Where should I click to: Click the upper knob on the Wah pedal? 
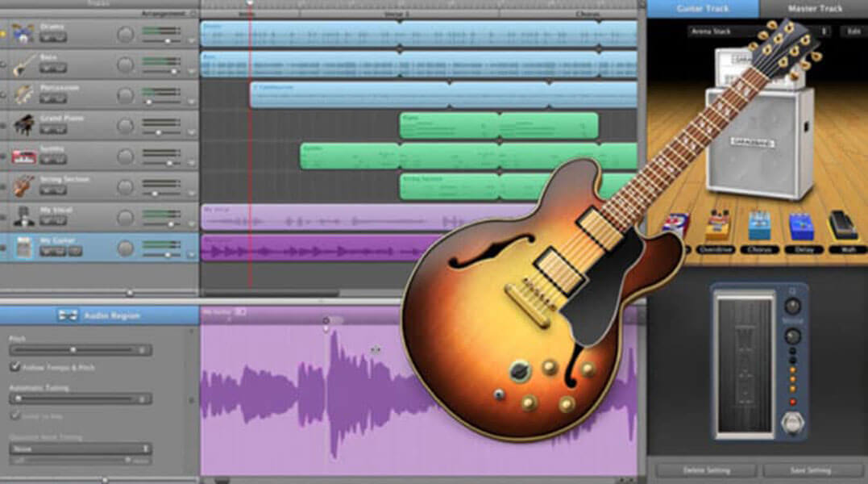coord(793,306)
